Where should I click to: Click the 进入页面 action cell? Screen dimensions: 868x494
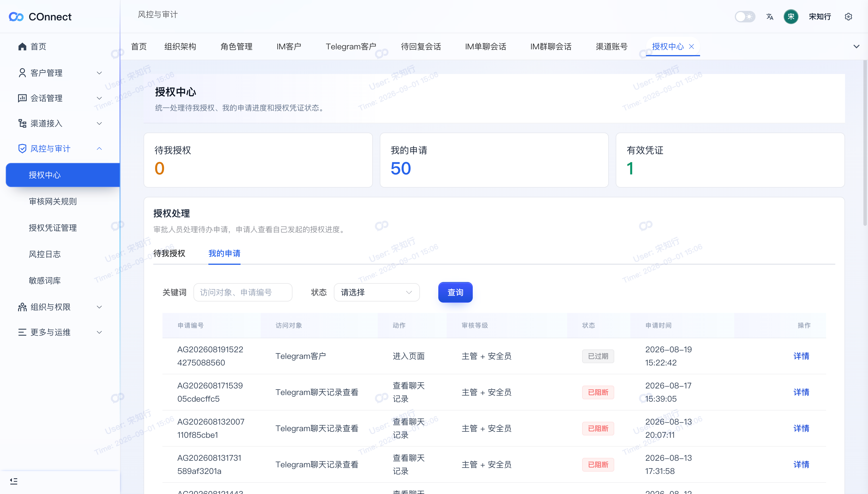pos(408,356)
